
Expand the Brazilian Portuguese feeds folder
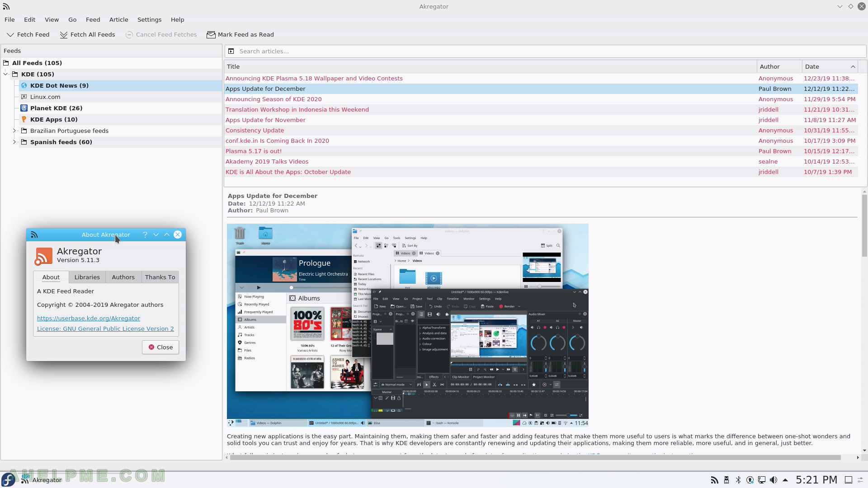click(x=14, y=131)
